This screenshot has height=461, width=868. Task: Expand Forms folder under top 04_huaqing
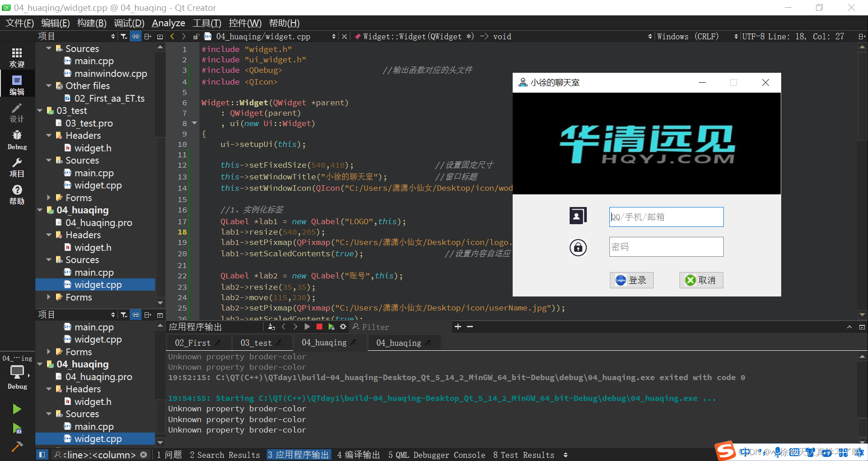[49, 297]
